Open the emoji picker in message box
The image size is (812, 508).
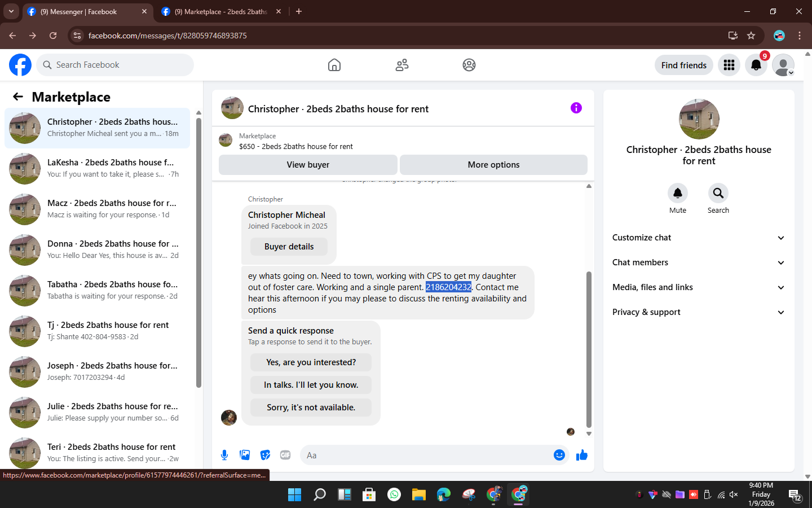(559, 455)
